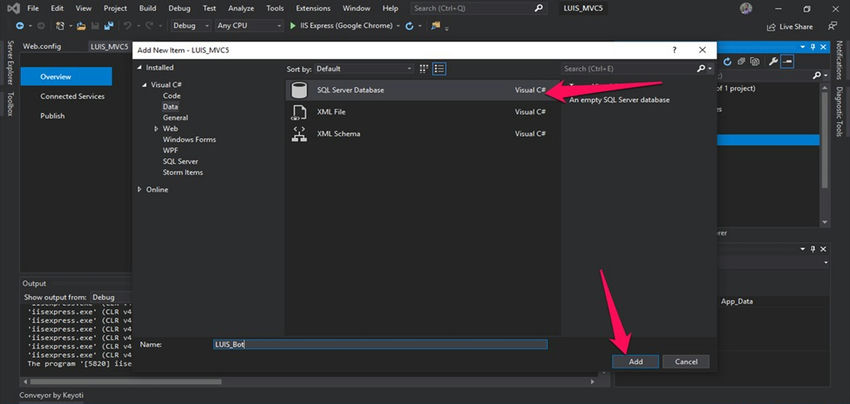Open the Extensions menu
The width and height of the screenshot is (850, 404).
click(313, 8)
